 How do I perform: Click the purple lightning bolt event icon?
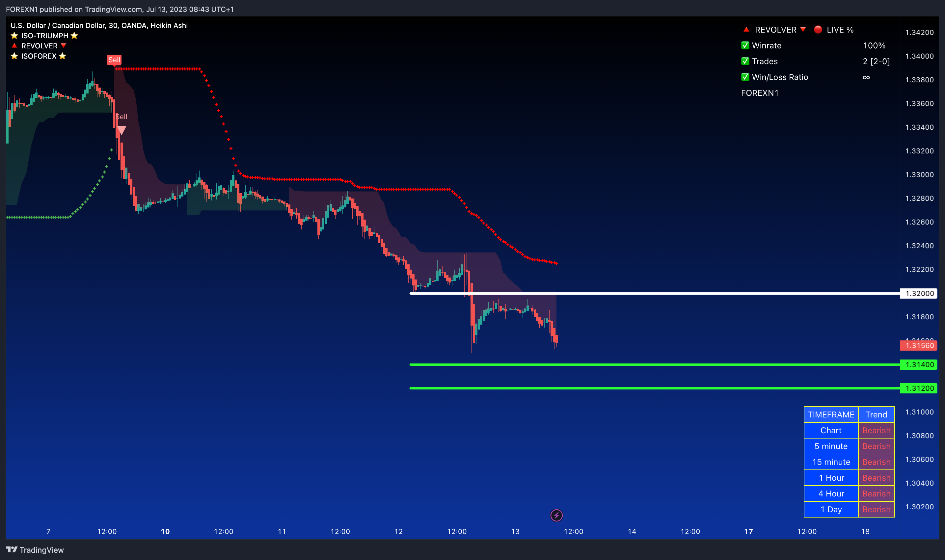pos(556,515)
